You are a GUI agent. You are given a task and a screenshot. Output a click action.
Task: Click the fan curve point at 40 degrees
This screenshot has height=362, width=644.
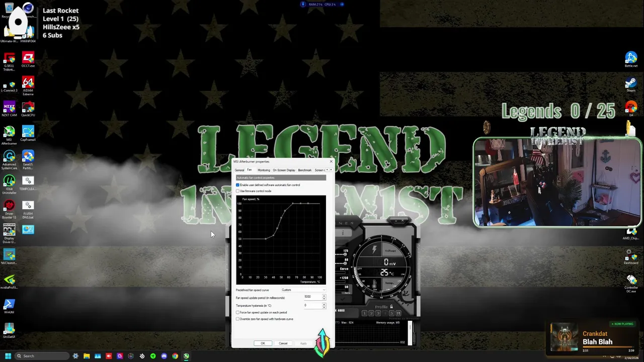pyautogui.click(x=273, y=235)
